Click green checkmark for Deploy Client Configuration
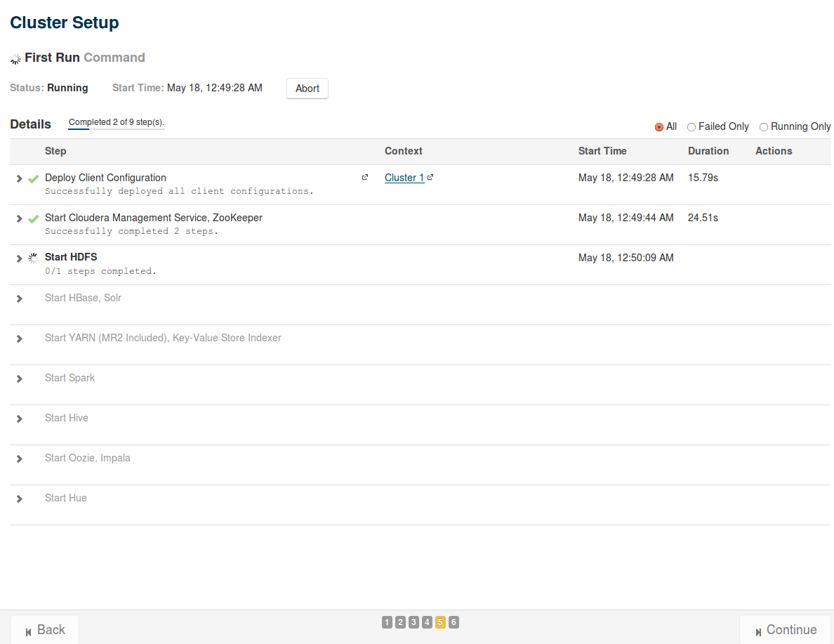Screen dimensions: 834x644 [33, 179]
